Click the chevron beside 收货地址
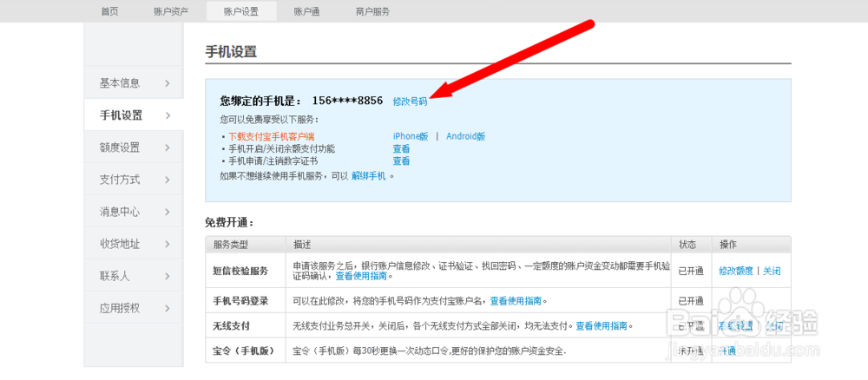Image resolution: width=868 pixels, height=380 pixels. pyautogui.click(x=168, y=244)
